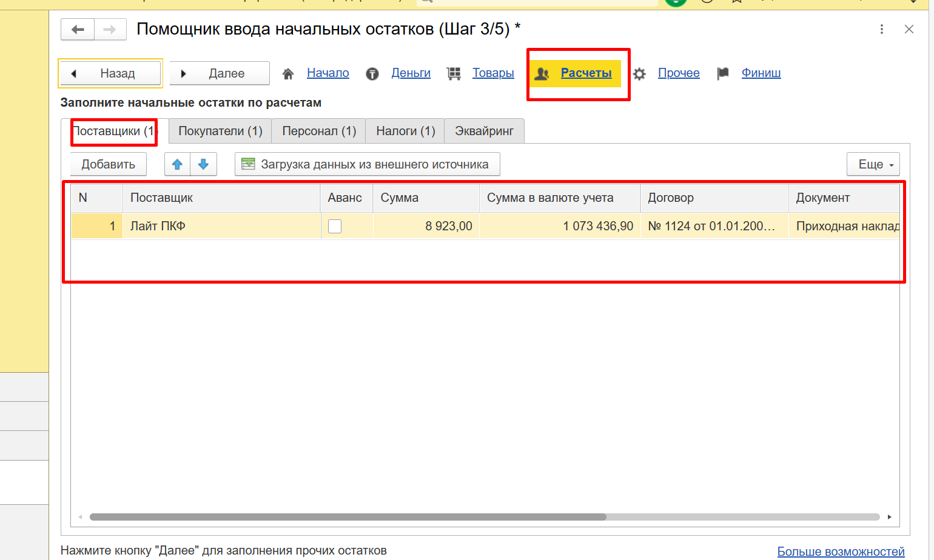Select the Договор cell № 1124

tap(711, 226)
